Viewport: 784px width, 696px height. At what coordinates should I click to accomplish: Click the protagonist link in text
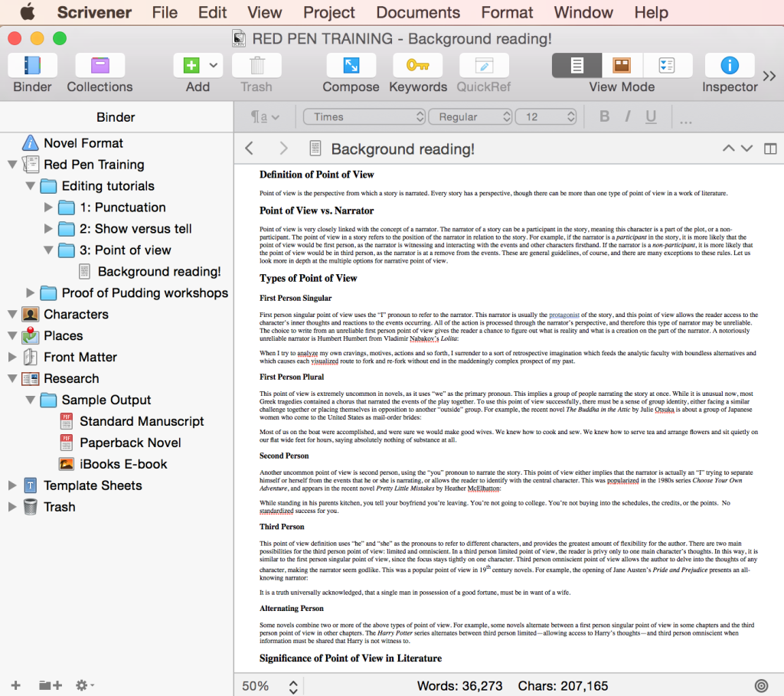[565, 315]
